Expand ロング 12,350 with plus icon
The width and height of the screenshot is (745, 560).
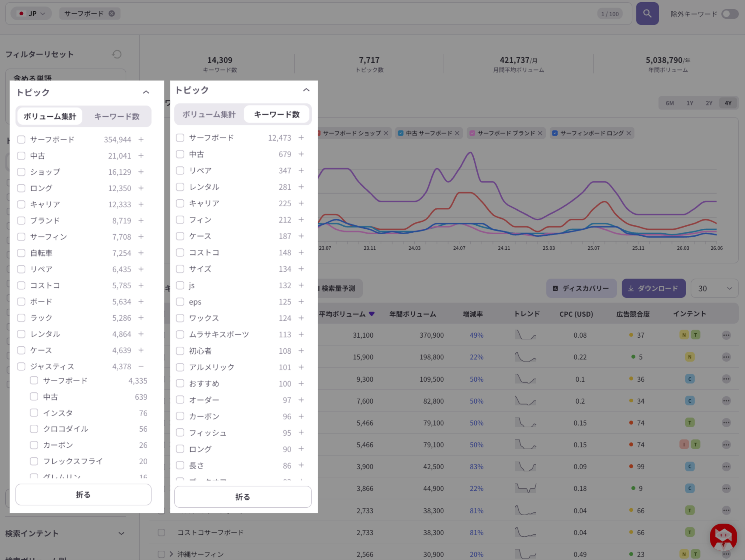pos(141,188)
